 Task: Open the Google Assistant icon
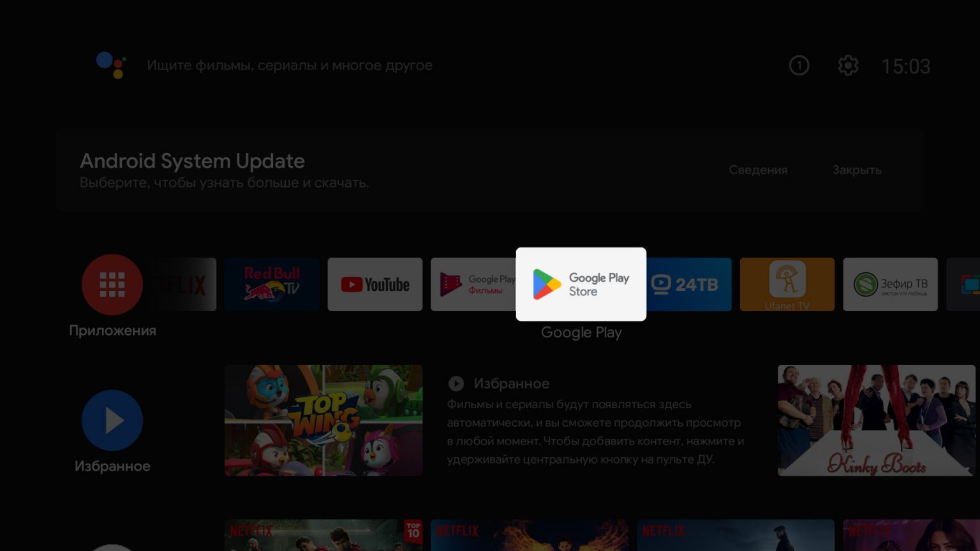pyautogui.click(x=111, y=65)
